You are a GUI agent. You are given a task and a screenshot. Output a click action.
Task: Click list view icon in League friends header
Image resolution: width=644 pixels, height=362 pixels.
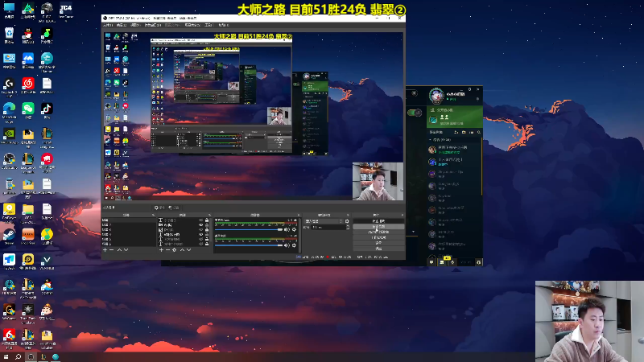coord(472,132)
